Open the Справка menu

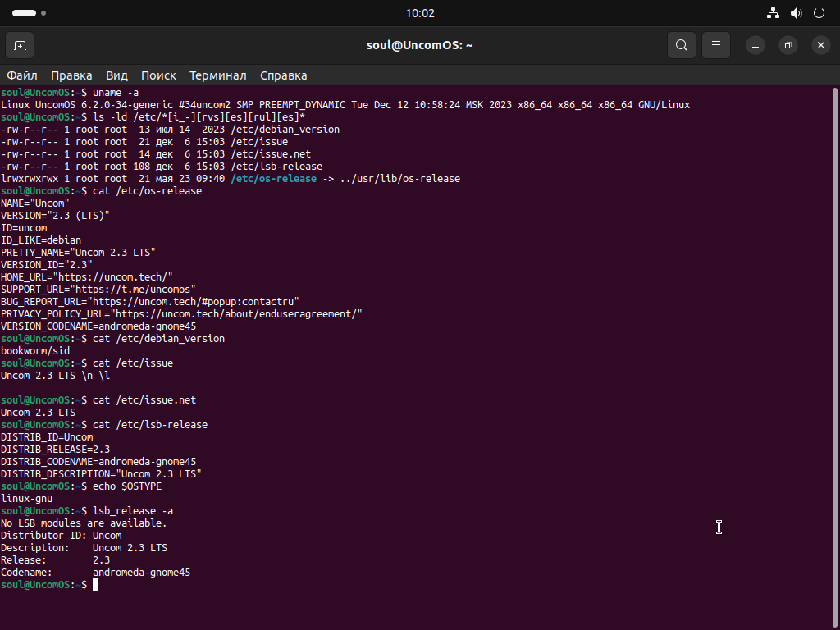[283, 75]
